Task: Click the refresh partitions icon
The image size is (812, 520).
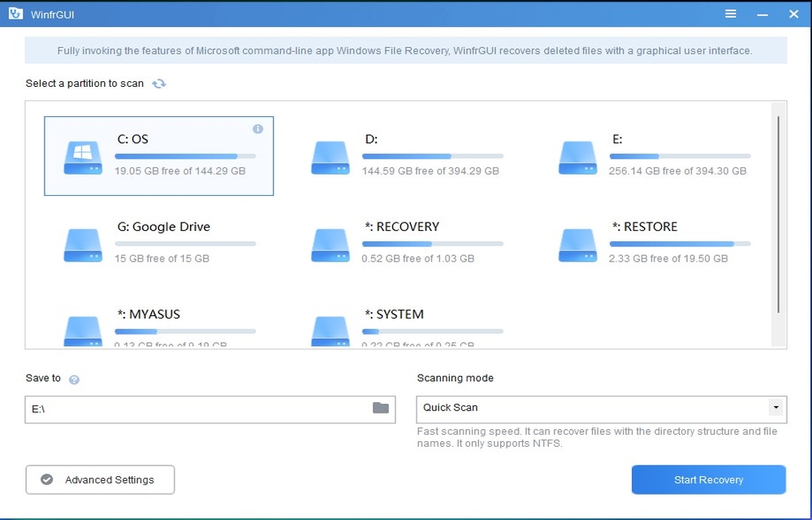Action: point(159,83)
